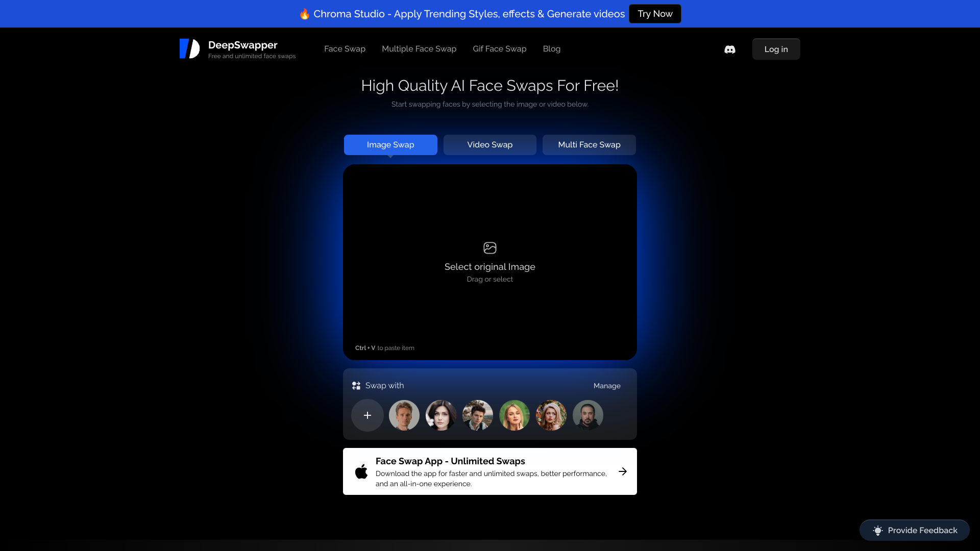The width and height of the screenshot is (980, 551).
Task: Open Gif Face Swap nav item
Action: point(500,49)
